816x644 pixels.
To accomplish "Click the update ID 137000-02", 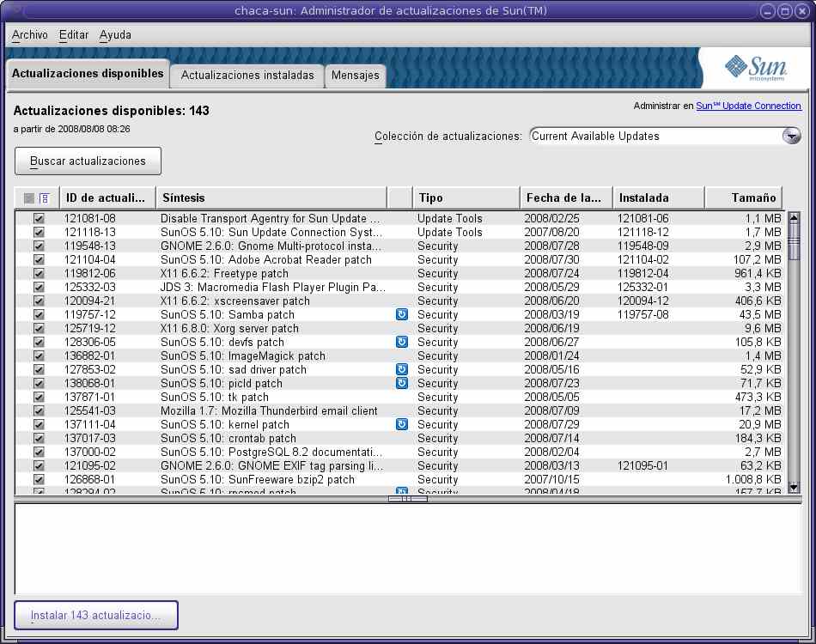I will point(90,452).
